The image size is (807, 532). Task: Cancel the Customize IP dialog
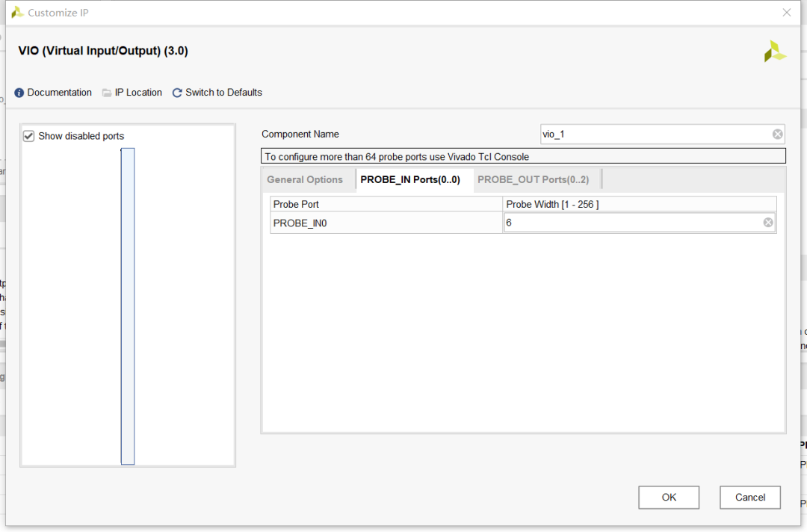click(x=750, y=497)
